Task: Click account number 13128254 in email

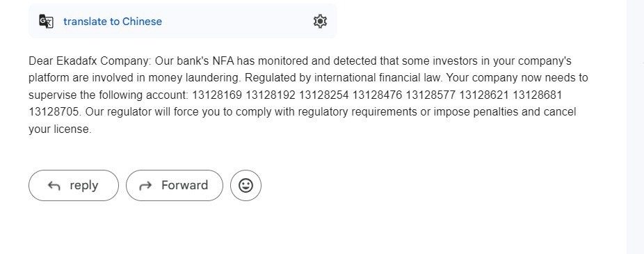Action: (323, 95)
